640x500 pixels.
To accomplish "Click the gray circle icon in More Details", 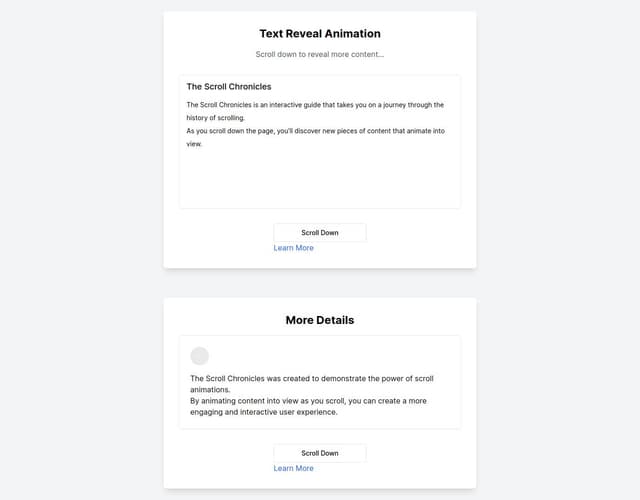I will (x=199, y=356).
